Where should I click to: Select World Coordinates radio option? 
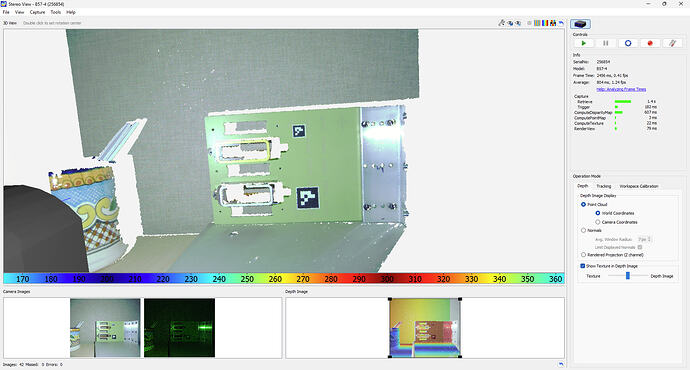click(598, 213)
